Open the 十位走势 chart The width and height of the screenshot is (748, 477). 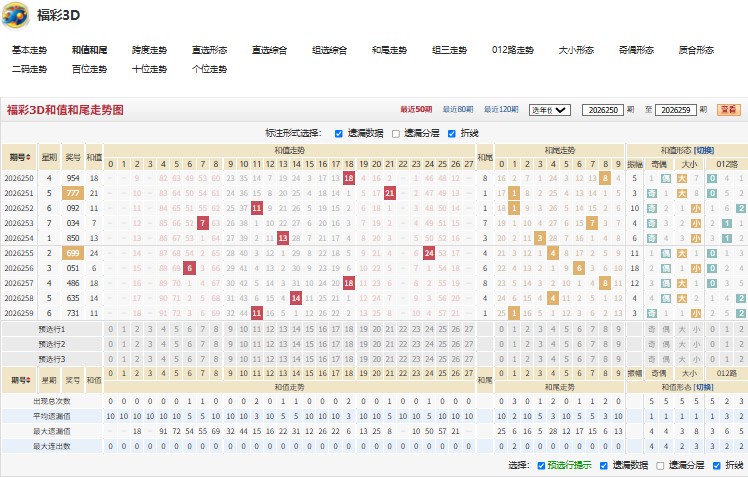[149, 69]
